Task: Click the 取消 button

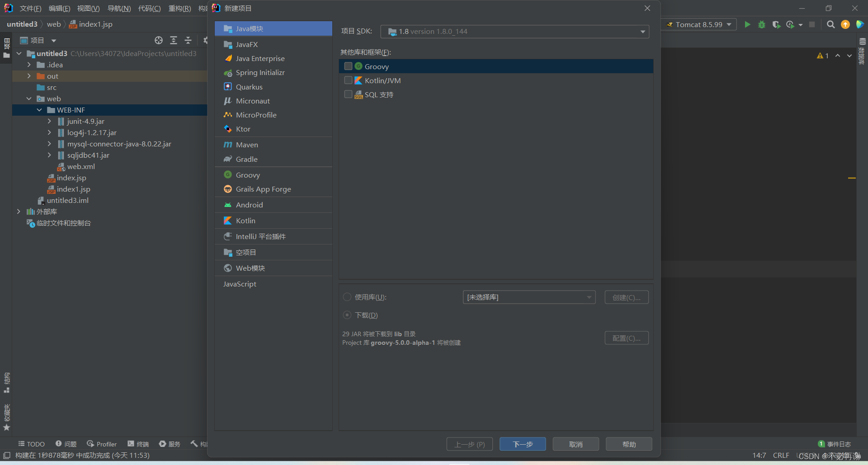Action: point(576,444)
